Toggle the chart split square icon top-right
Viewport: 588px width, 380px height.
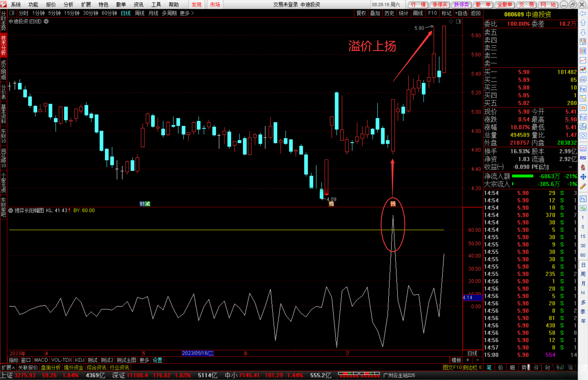point(458,22)
